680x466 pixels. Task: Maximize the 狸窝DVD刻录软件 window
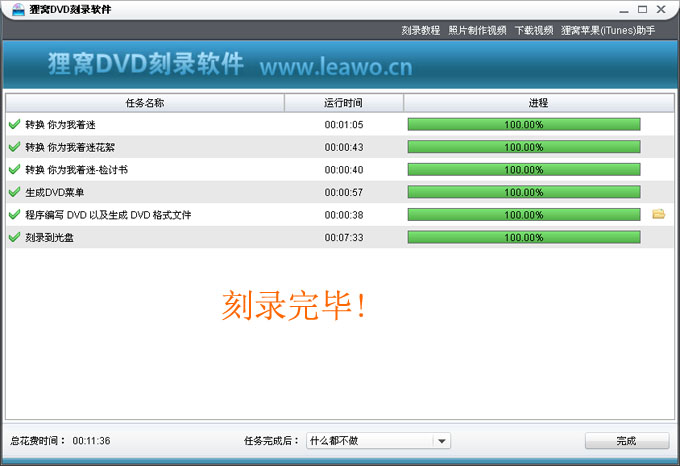pos(642,9)
